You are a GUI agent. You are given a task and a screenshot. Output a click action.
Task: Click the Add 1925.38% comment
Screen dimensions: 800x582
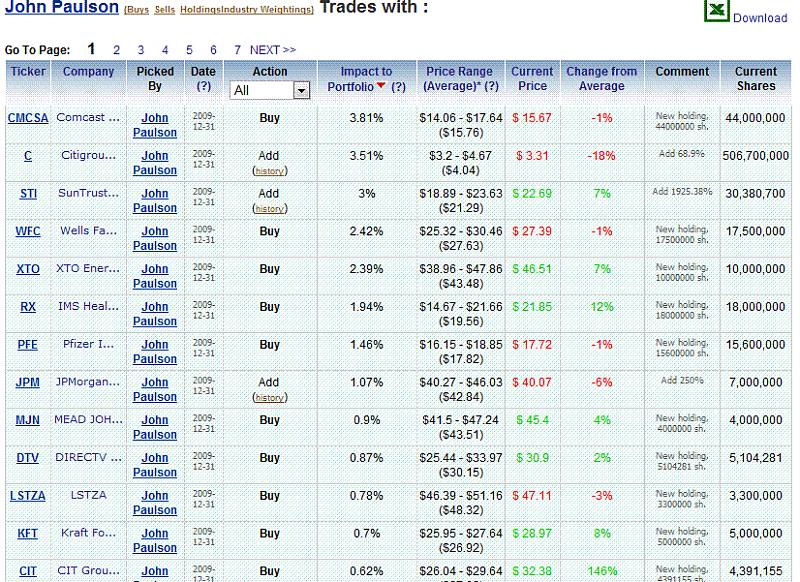coord(682,192)
